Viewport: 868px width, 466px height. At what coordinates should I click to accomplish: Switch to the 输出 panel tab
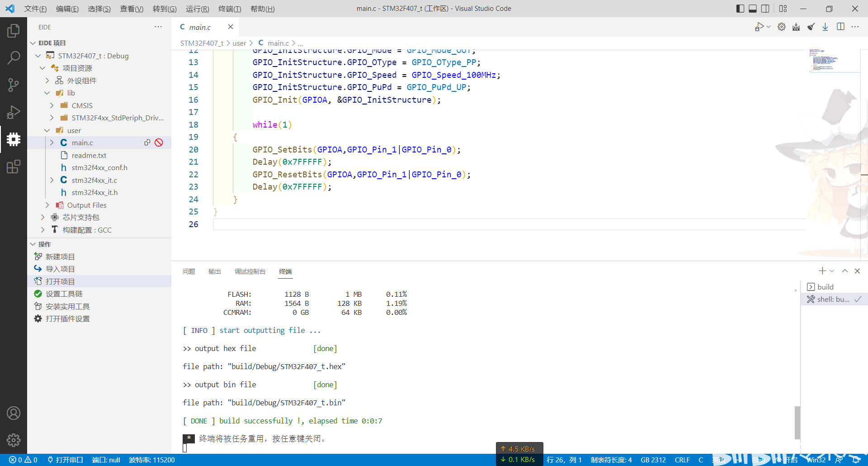tap(215, 271)
